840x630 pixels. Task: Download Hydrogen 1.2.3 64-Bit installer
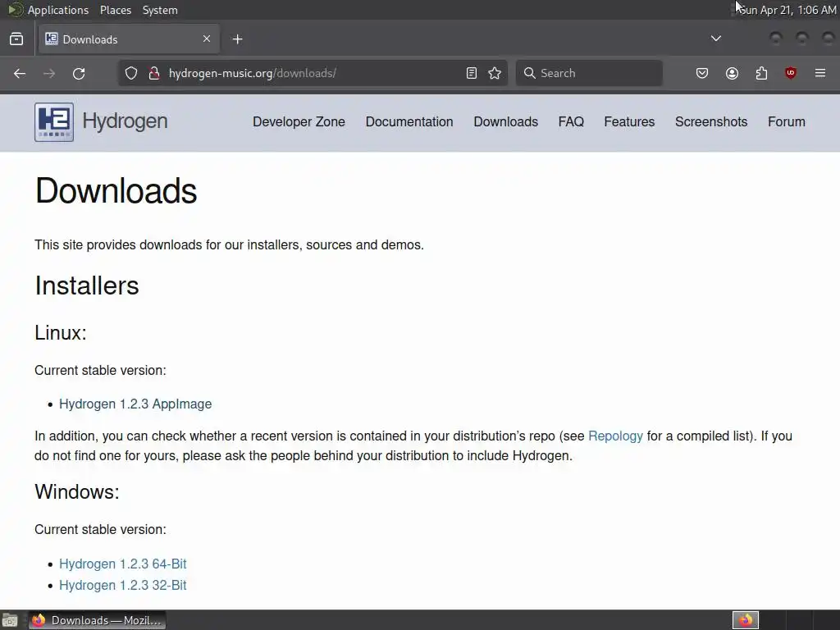pos(123,564)
